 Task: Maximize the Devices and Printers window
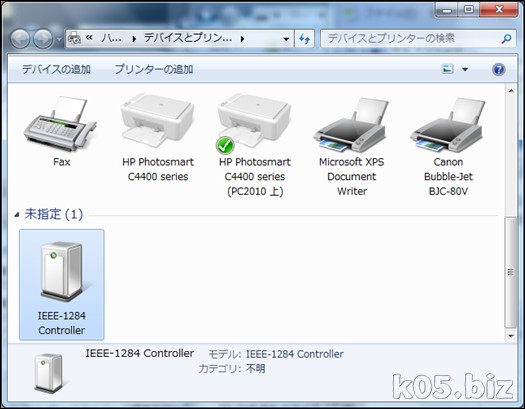469,10
